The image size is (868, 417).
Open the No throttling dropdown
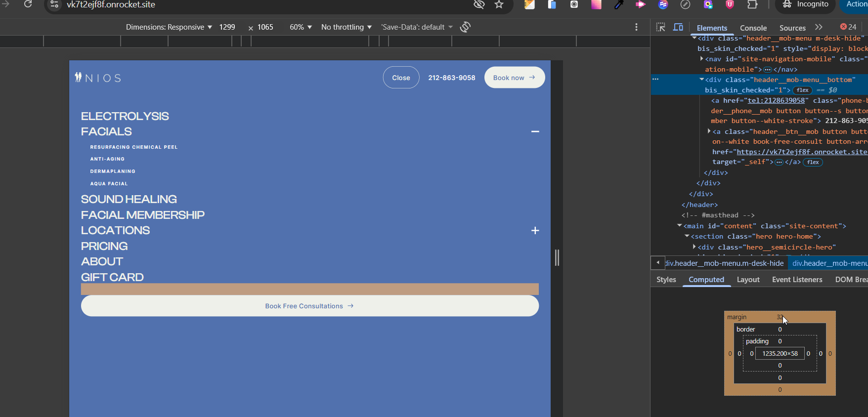347,27
